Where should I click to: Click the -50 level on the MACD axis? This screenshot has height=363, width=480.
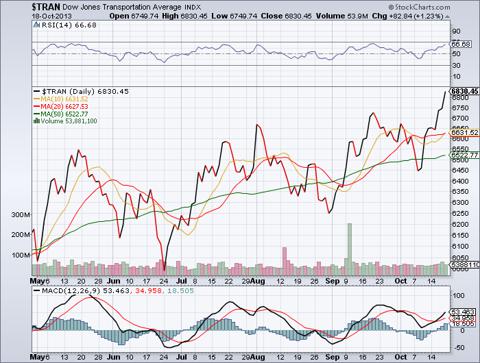click(x=458, y=347)
